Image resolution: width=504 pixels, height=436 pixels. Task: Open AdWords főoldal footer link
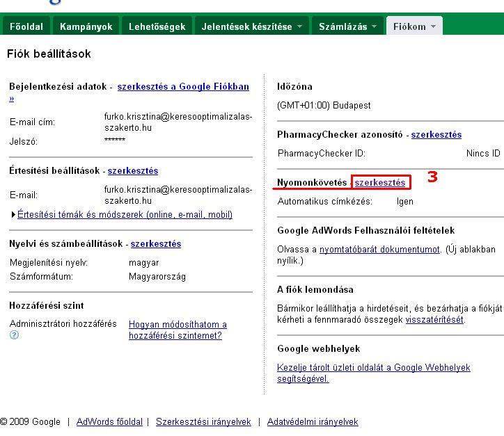109,421
